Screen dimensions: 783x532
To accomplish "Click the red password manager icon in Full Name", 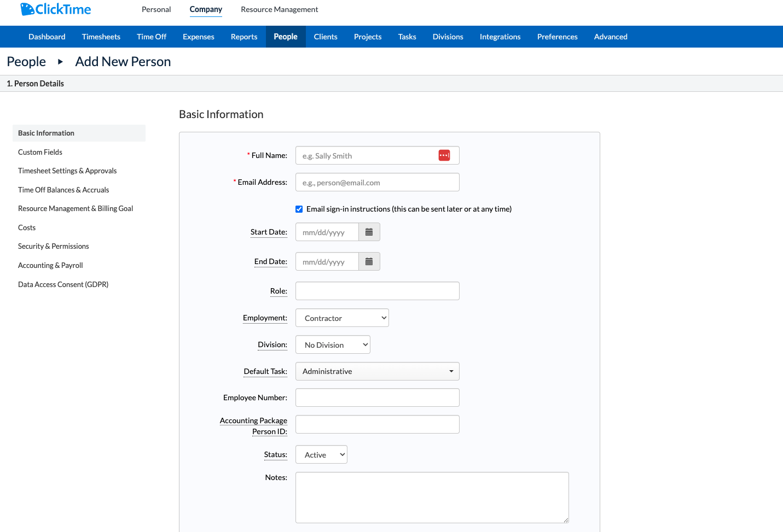I will [444, 155].
